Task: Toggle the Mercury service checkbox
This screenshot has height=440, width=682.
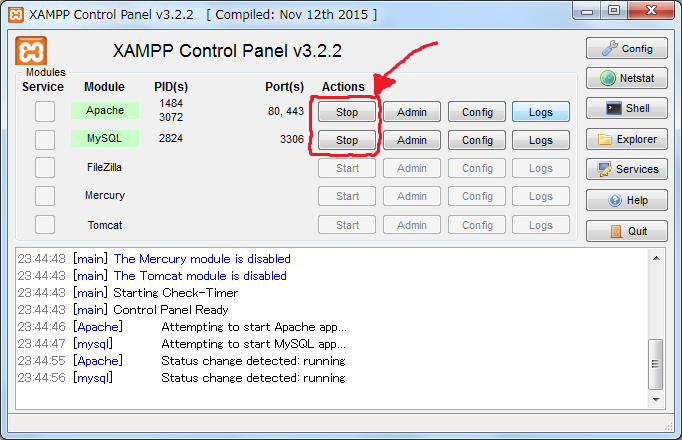Action: [45, 196]
